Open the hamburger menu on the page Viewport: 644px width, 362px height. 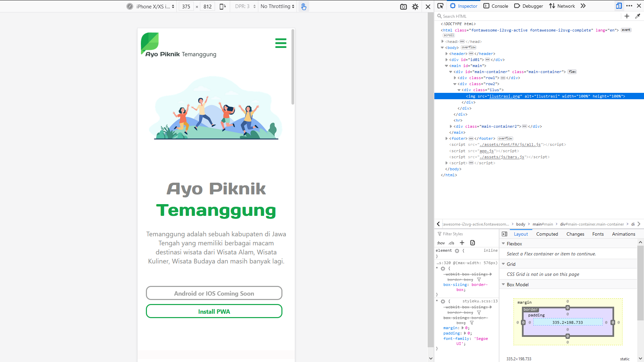pos(281,43)
